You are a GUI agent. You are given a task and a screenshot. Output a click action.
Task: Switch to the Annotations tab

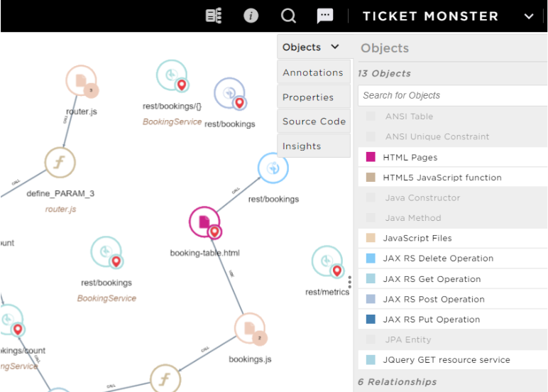coord(314,72)
